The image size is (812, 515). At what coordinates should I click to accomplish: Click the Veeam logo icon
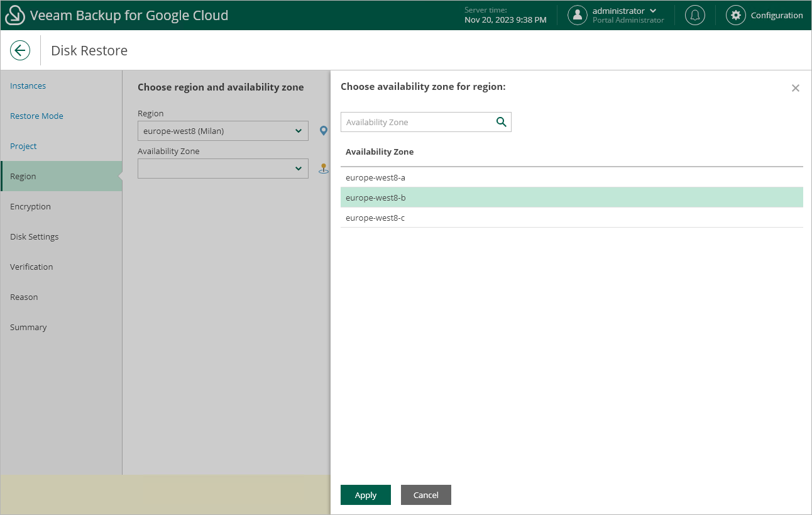[x=14, y=15]
